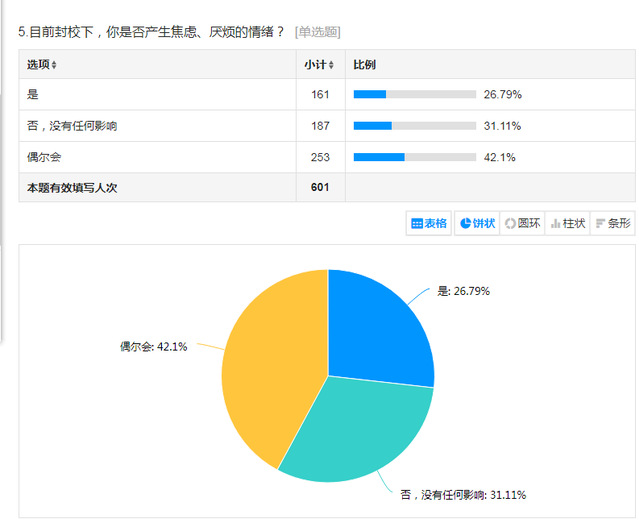Switch to the 条形 bar chart

click(x=613, y=223)
